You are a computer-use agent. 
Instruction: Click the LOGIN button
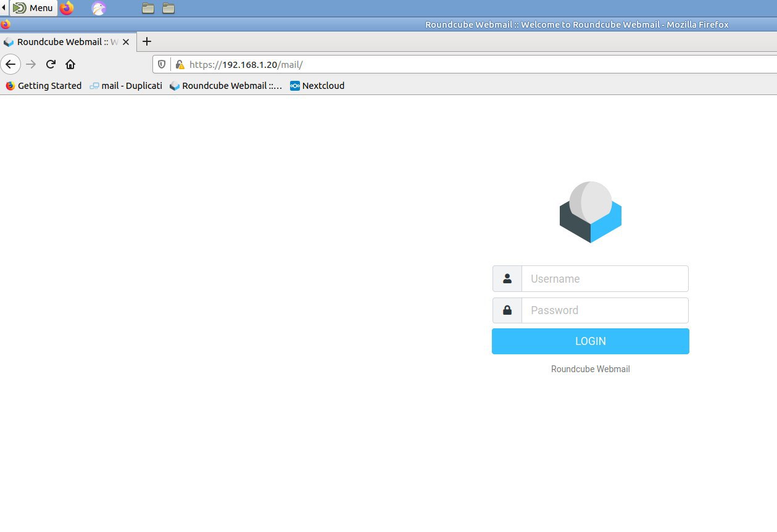point(591,341)
